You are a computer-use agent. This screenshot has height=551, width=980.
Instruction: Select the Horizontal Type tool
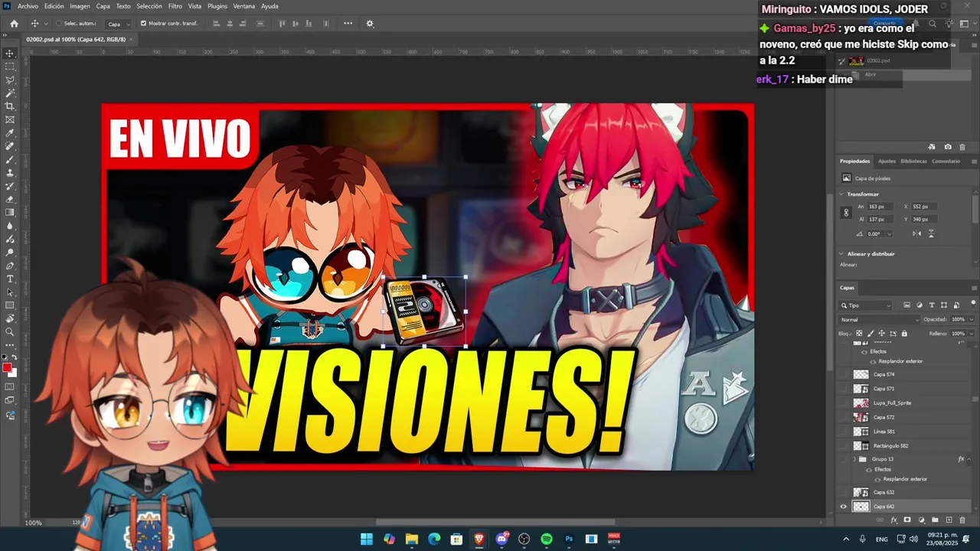pyautogui.click(x=10, y=279)
